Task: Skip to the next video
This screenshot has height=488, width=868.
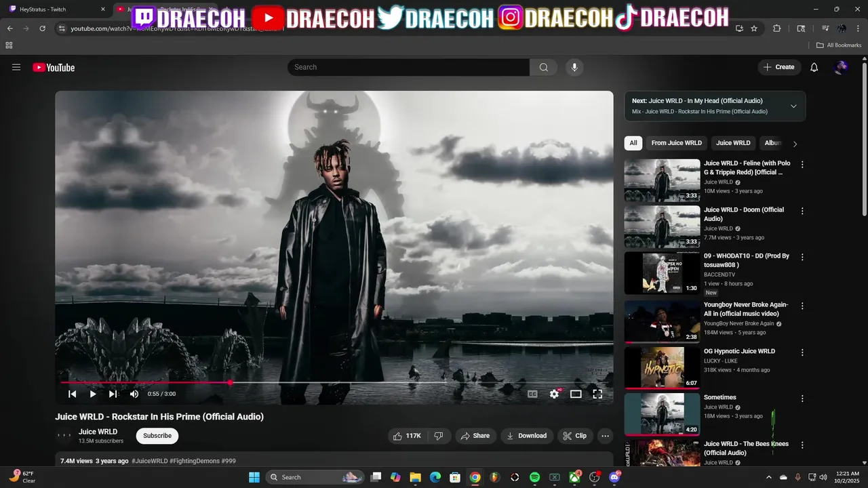Action: 113,394
